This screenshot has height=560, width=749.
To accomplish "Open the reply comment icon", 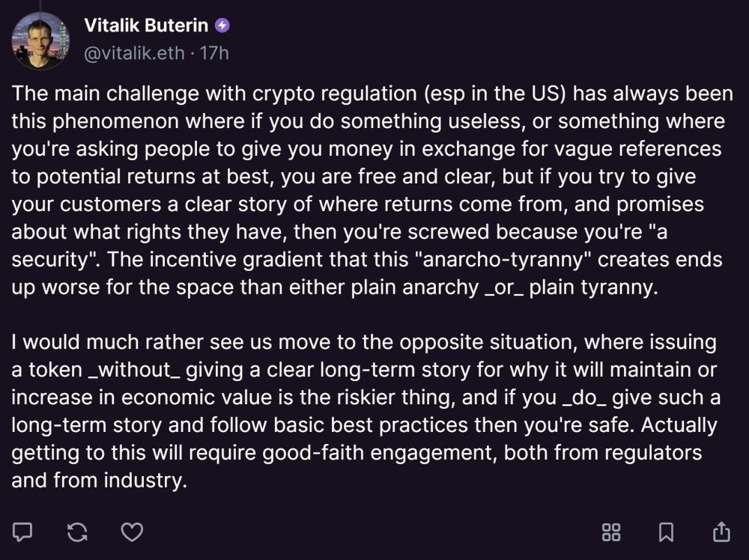I will (22, 532).
